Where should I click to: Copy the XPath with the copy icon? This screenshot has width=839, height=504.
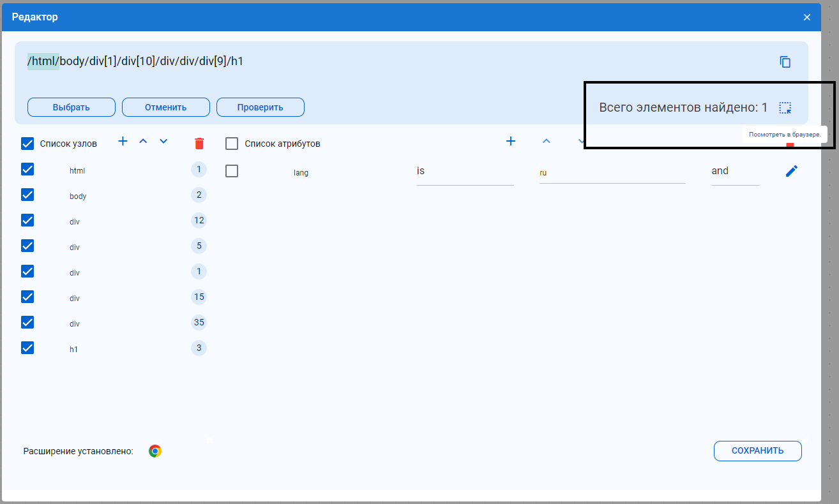point(785,62)
